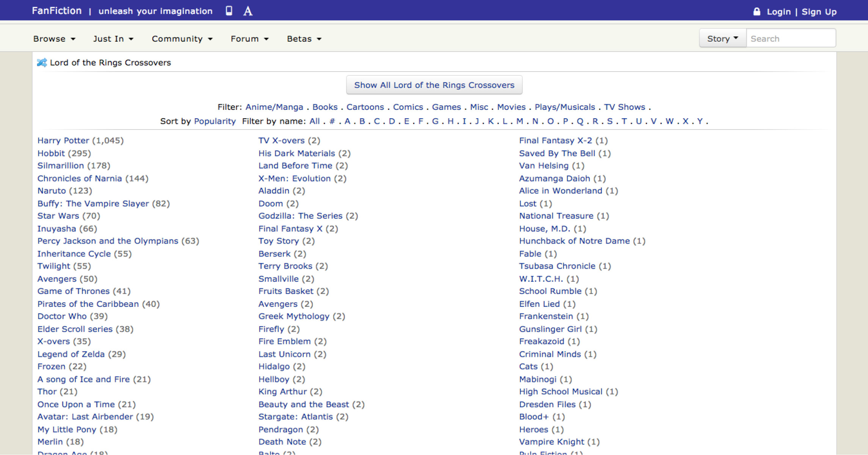The height and width of the screenshot is (455, 868).
Task: Click Show All Lord of the Rings Crossovers
Action: [434, 85]
